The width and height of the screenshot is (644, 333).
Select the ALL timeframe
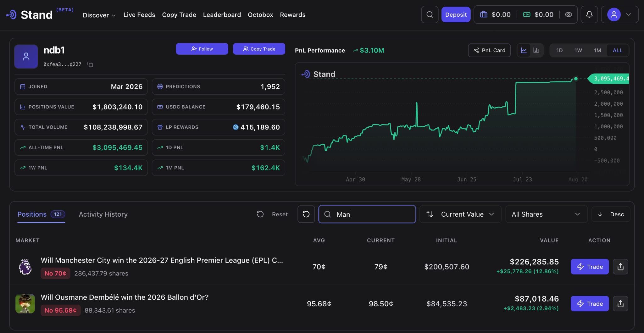tap(618, 50)
